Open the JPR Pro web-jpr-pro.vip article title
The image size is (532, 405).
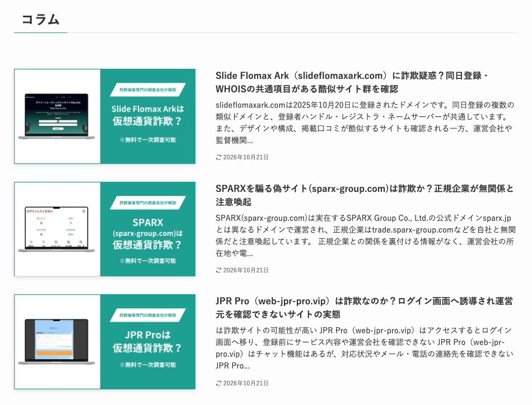click(364, 308)
